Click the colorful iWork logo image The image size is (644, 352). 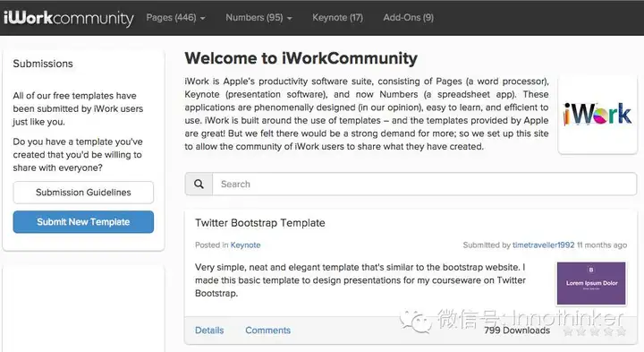(x=597, y=114)
